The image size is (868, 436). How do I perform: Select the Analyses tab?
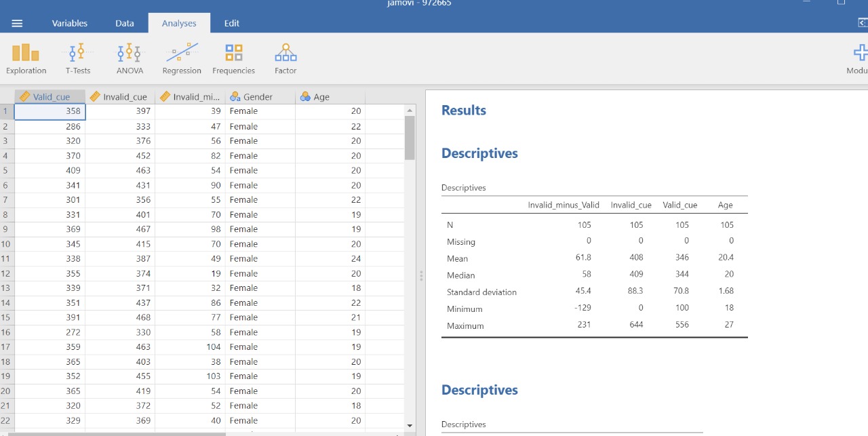[179, 23]
